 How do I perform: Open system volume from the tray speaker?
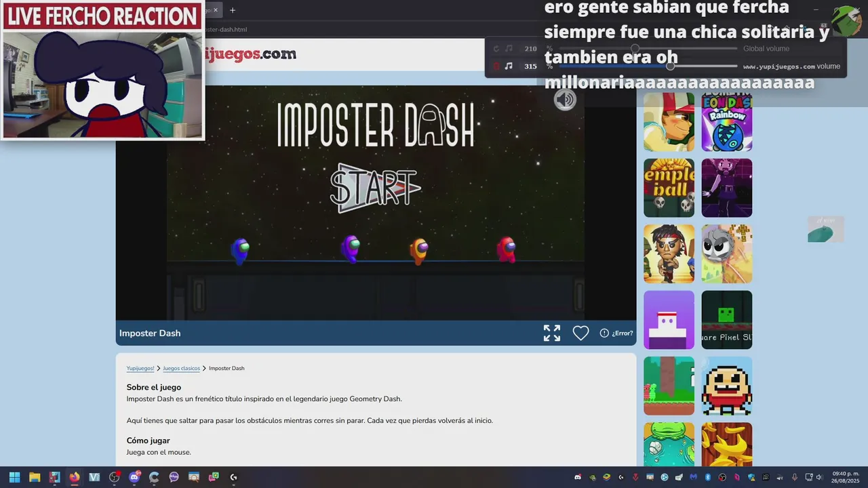tap(821, 477)
